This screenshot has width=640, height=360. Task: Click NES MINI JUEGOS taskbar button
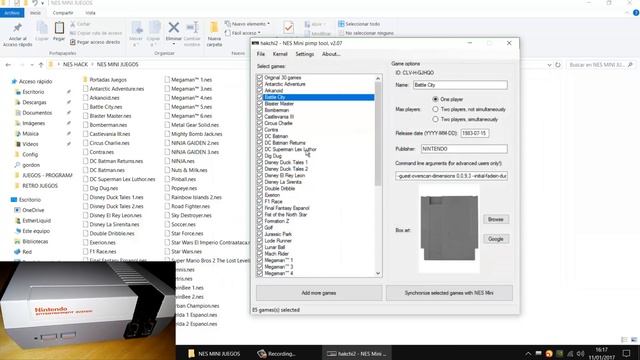pos(214,353)
